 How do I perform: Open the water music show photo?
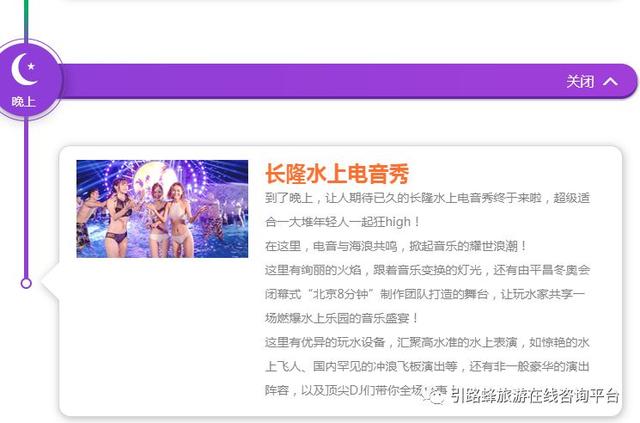pyautogui.click(x=162, y=209)
